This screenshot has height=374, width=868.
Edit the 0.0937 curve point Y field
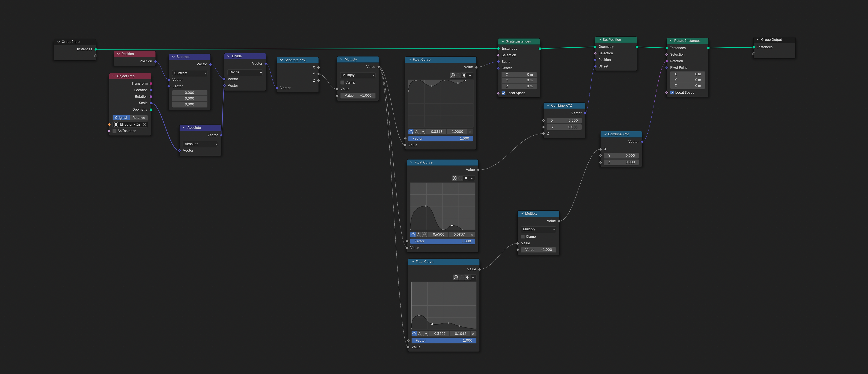(x=459, y=235)
